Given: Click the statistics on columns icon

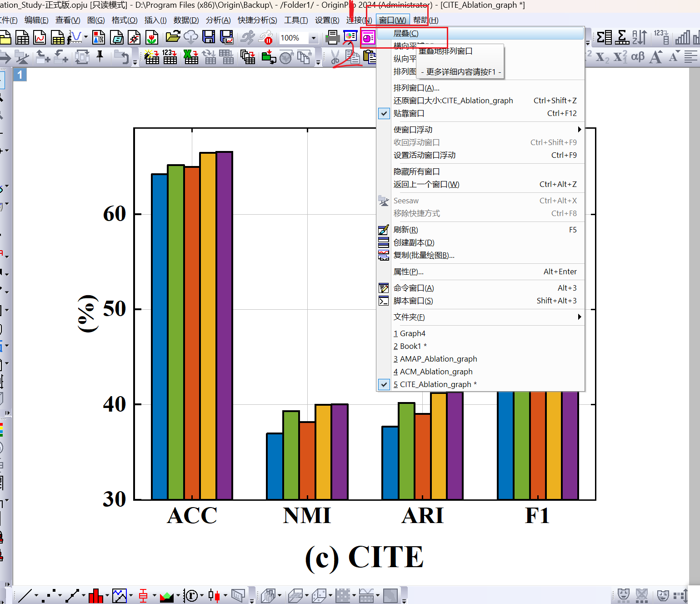Looking at the screenshot, I should point(604,37).
